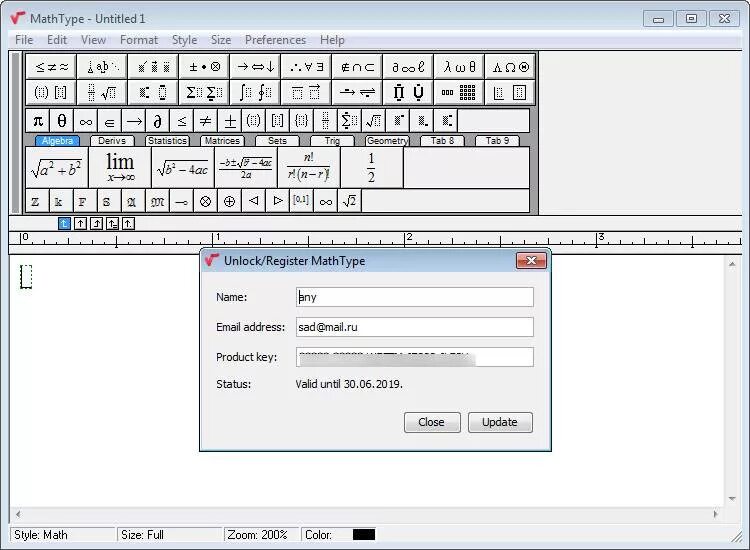Click the Name input field

415,297
